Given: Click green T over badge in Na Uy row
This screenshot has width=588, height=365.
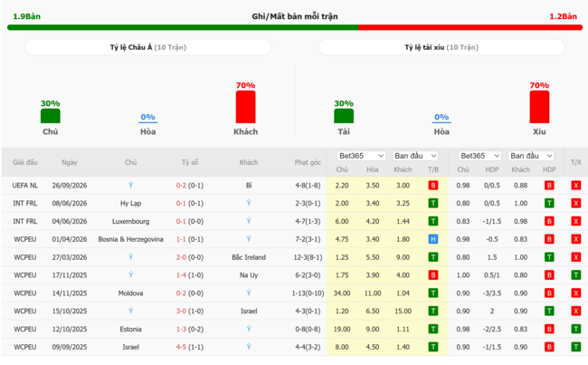Looking at the screenshot, I should pos(575,275).
